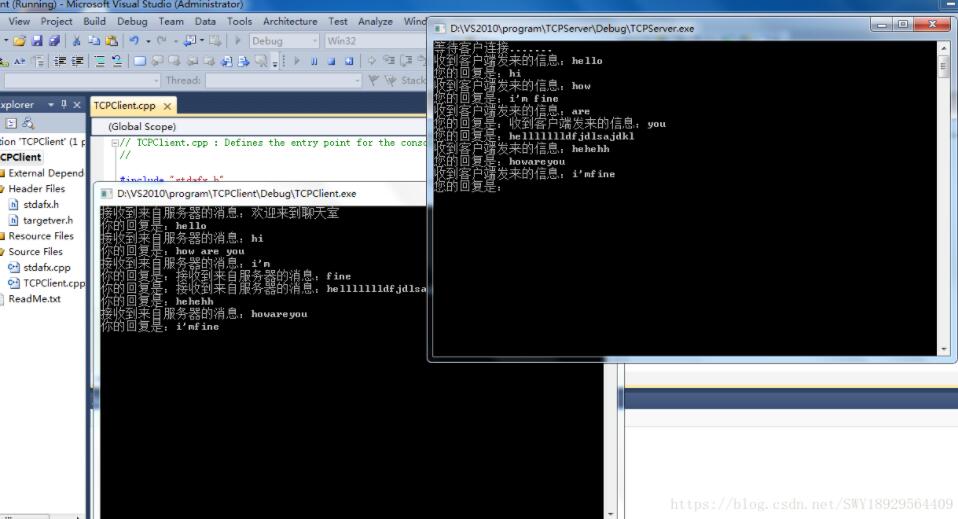Select stdafx.h in Solution Explorer
The image size is (958, 519).
click(x=41, y=204)
